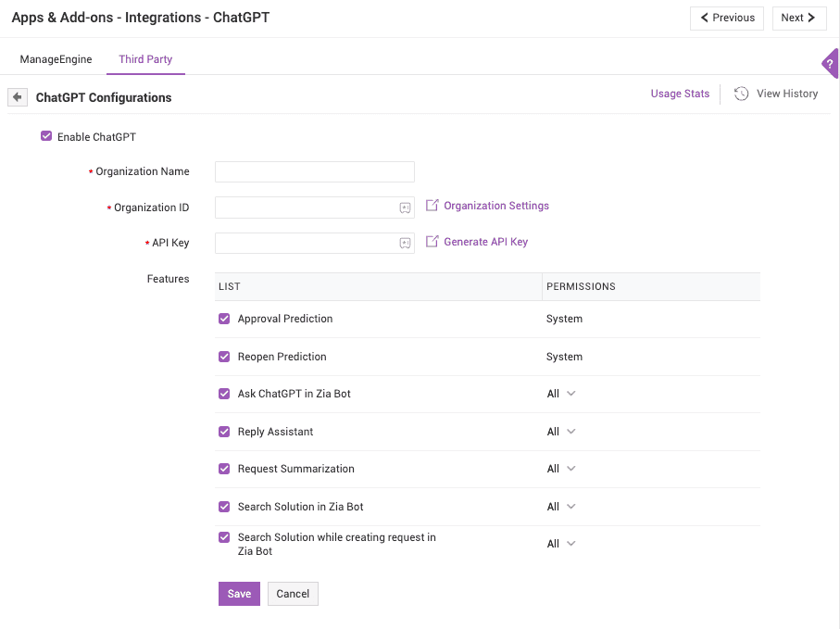This screenshot has height=629, width=840.
Task: Click the icon inside API Key field
Action: tap(405, 243)
